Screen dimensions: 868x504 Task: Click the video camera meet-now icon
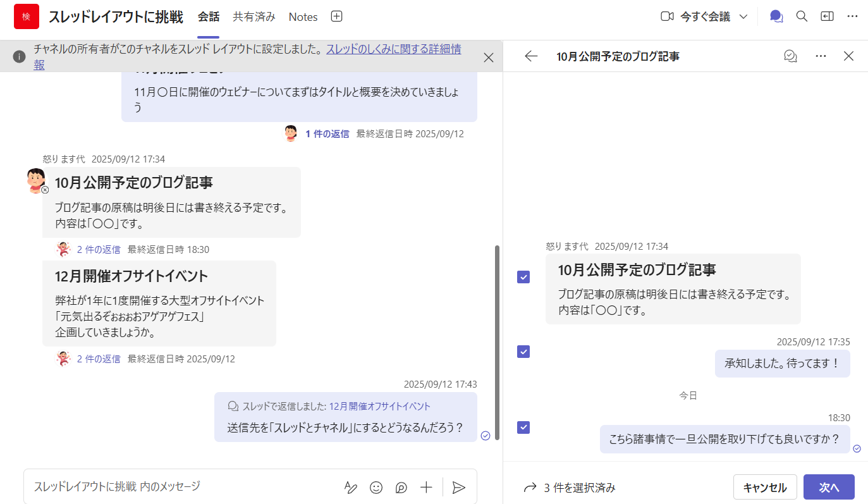coord(667,16)
